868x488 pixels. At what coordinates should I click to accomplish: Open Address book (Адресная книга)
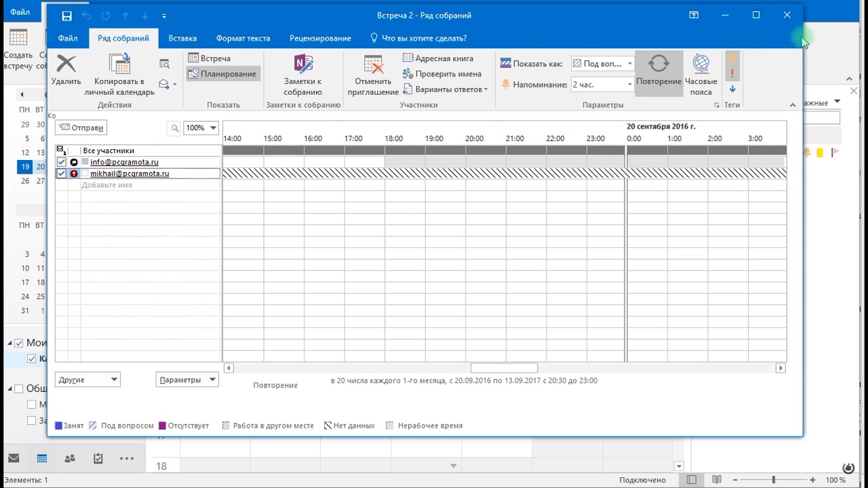(x=438, y=58)
